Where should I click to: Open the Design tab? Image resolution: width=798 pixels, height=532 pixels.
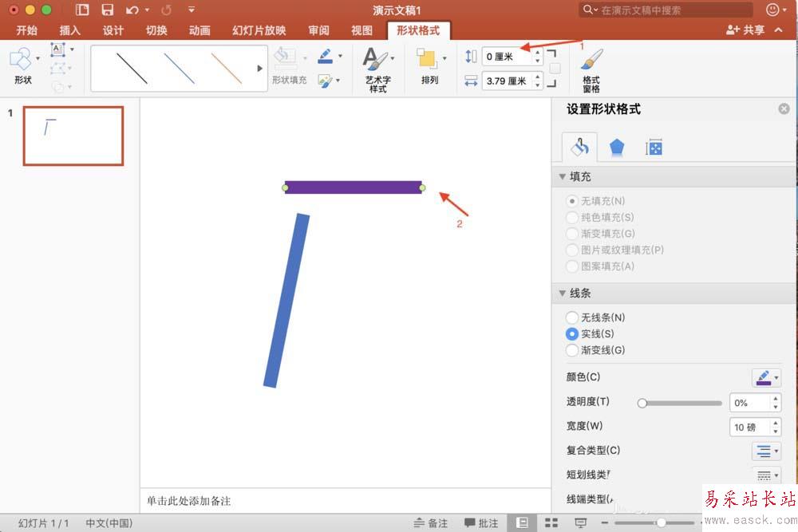[113, 30]
